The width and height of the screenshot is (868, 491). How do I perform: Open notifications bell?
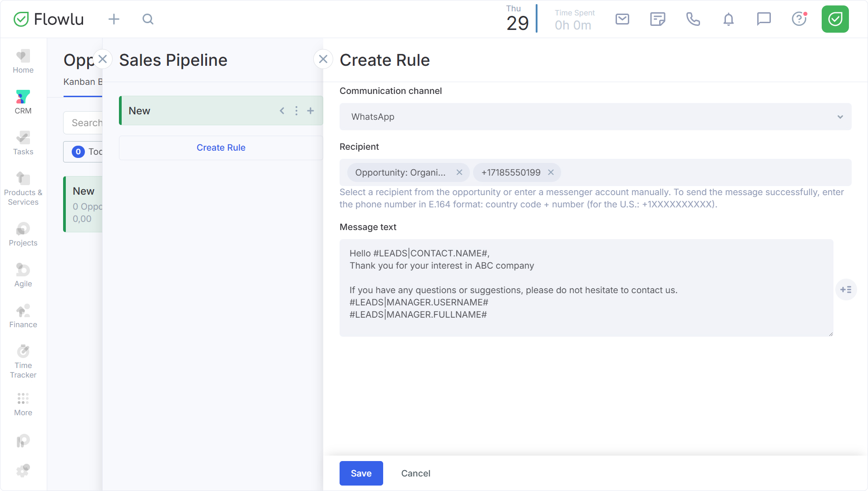[728, 19]
